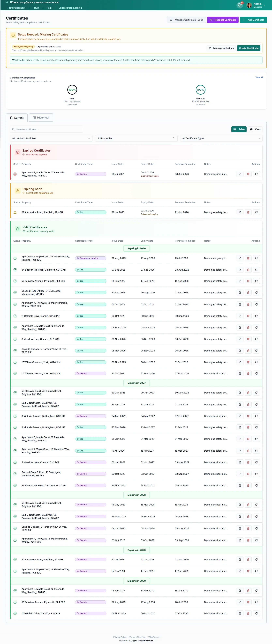Image resolution: width=272 pixels, height=644 pixels.
Task: Click the Gas 100% compliance ring
Action: tap(72, 90)
